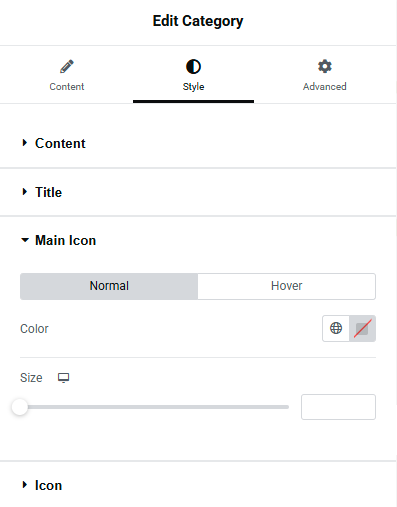The width and height of the screenshot is (397, 507).
Task: Click the arrow beside Content section heading
Action: pos(24,143)
